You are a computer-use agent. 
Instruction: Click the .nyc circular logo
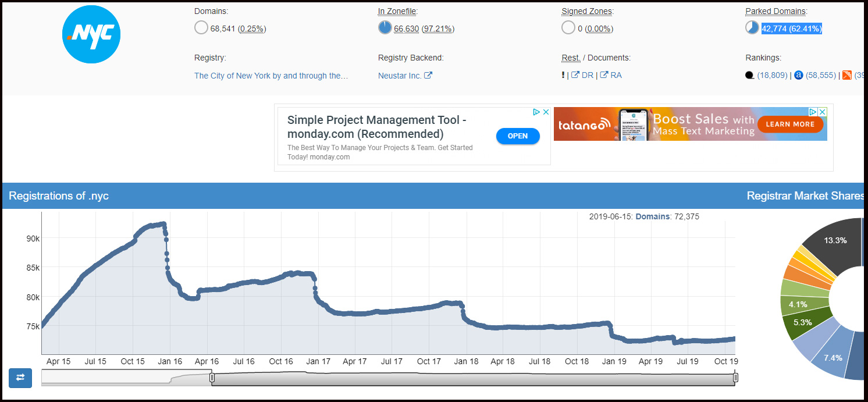pos(91,34)
